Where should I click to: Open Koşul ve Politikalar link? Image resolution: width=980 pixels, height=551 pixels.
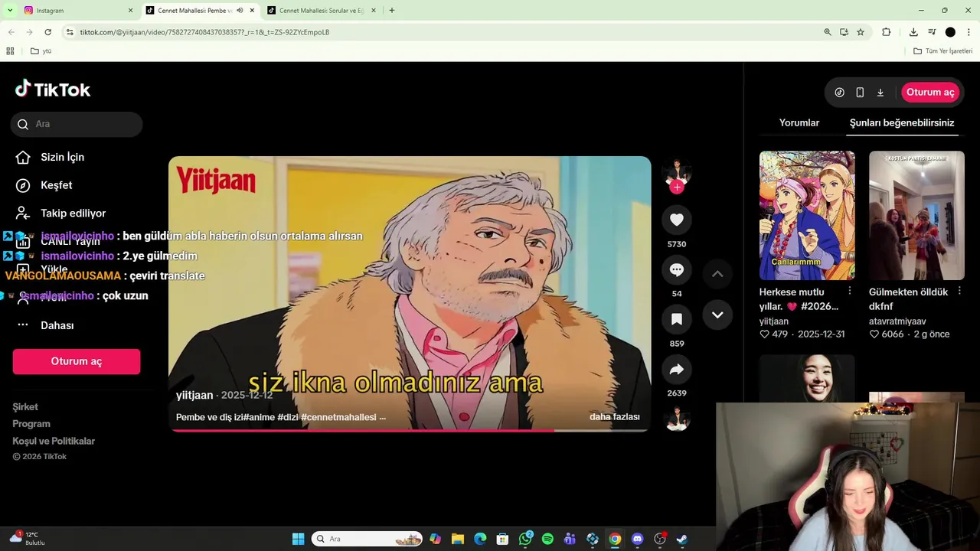[x=54, y=441]
